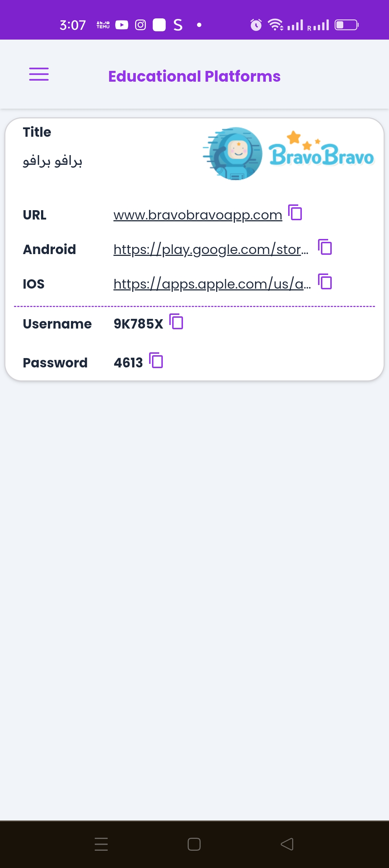Screen dimensions: 389x868
Task: Tap the BravoBravo logo image
Action: tap(288, 154)
